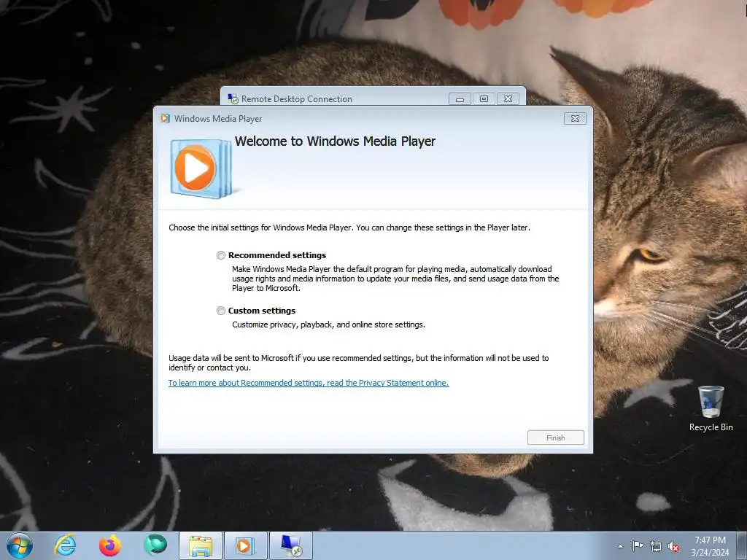Screen dimensions: 747x560
Task: Switch to Windows Media Player taskbar button
Action: 246,545
